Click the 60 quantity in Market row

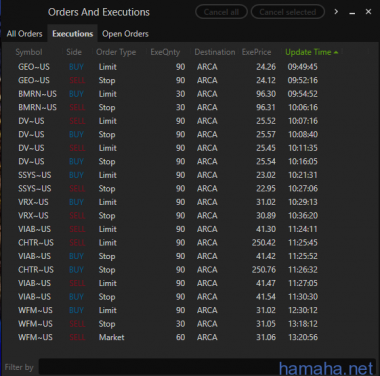180,337
